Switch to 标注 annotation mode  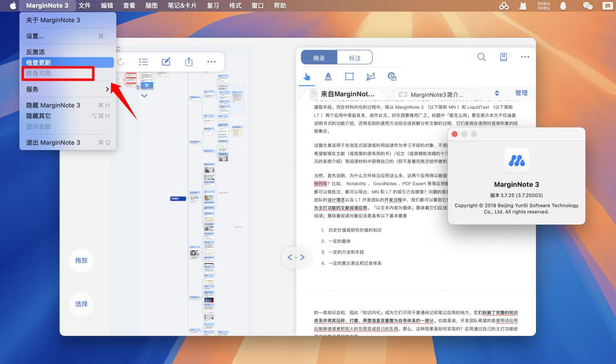[355, 58]
